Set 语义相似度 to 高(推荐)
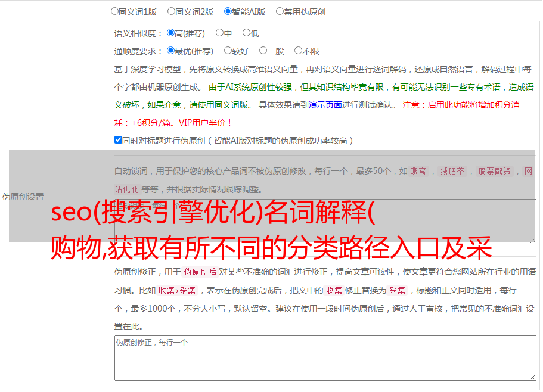543x392 pixels. pyautogui.click(x=170, y=33)
